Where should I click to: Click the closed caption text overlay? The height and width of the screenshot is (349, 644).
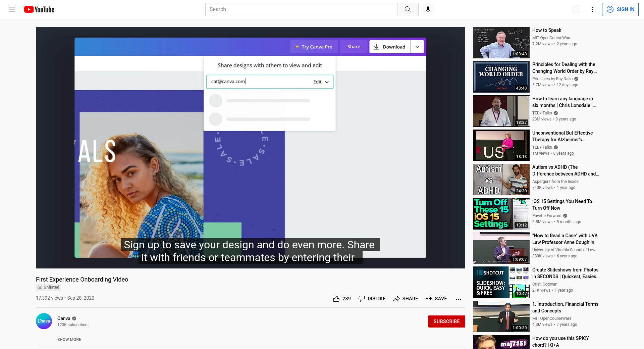pos(250,251)
